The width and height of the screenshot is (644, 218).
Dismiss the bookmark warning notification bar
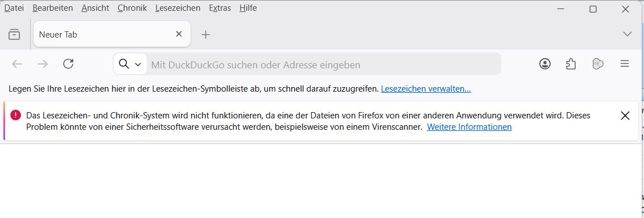tap(625, 116)
